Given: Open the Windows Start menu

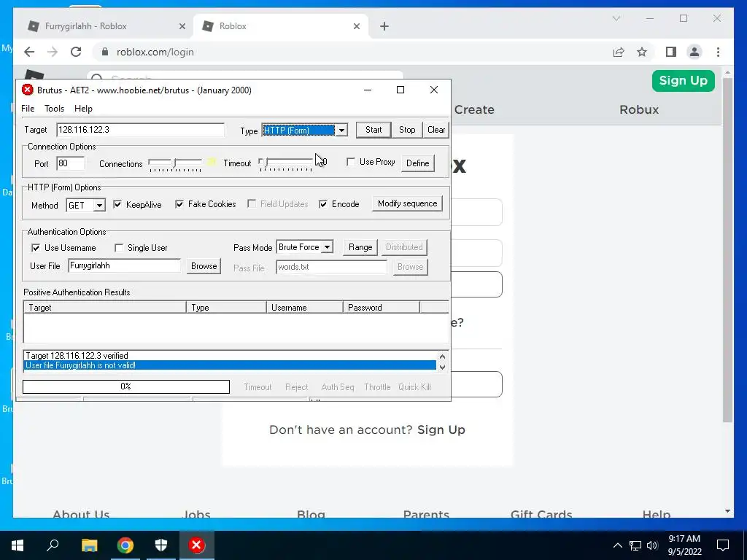Looking at the screenshot, I should (x=18, y=545).
